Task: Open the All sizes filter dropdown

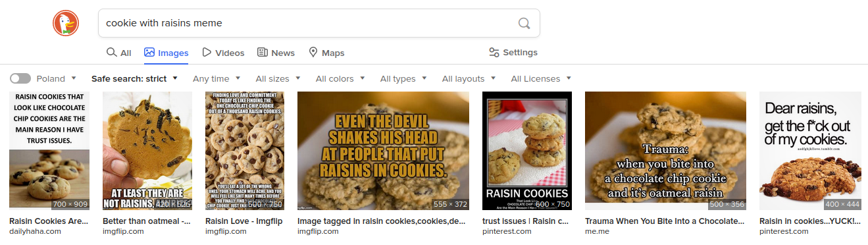Action: tap(278, 78)
